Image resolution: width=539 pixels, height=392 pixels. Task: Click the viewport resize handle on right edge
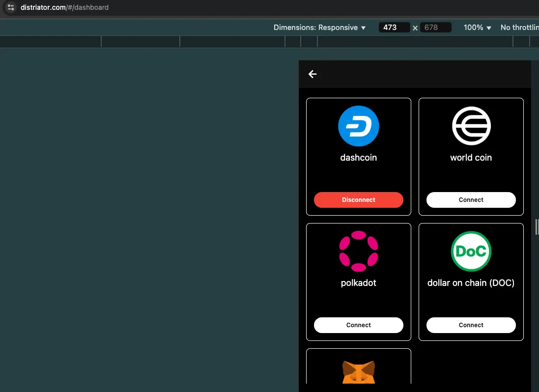coord(536,227)
